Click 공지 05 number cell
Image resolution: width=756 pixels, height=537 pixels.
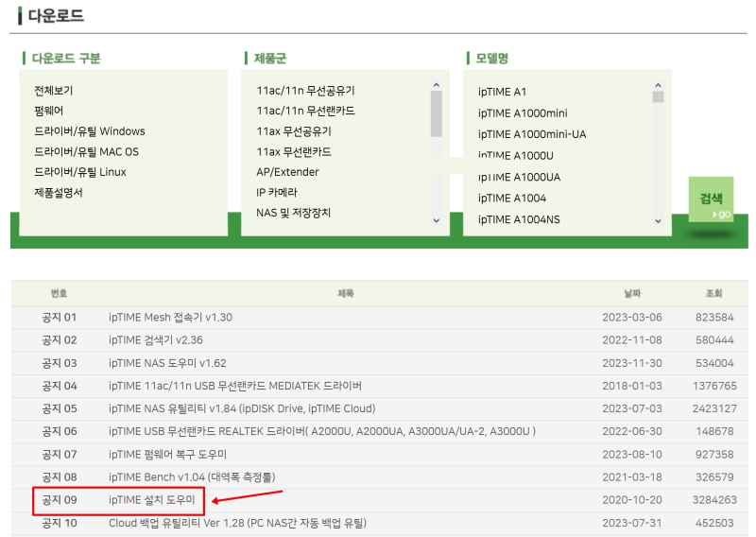pos(60,408)
